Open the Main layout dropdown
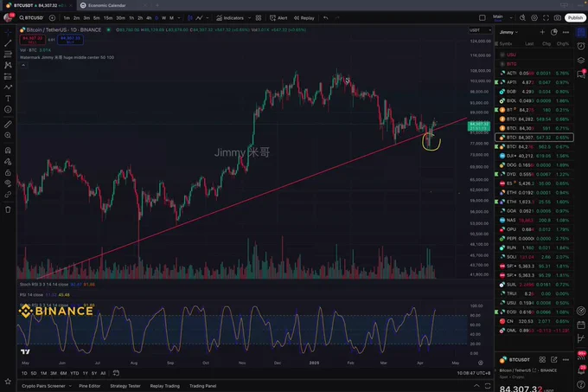Image resolution: width=588 pixels, height=392 pixels. coord(502,17)
